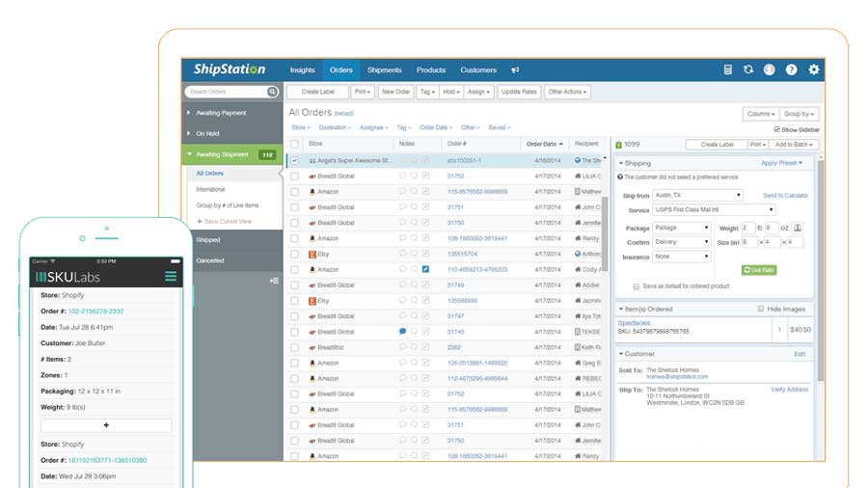Sort by the Order Date column header
The width and height of the screenshot is (868, 488).
pos(544,144)
